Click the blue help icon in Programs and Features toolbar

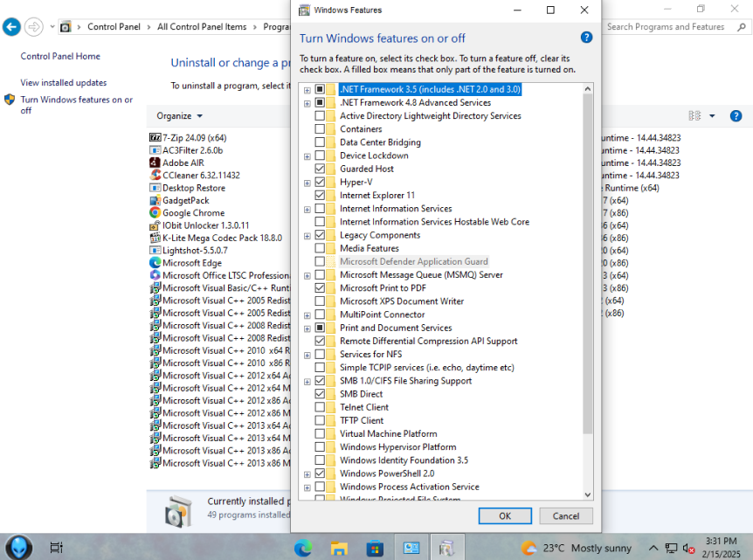[x=736, y=115]
